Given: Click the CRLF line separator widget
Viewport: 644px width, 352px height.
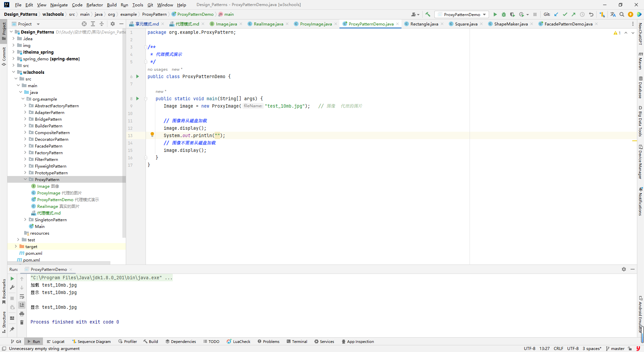Looking at the screenshot, I should (558, 349).
